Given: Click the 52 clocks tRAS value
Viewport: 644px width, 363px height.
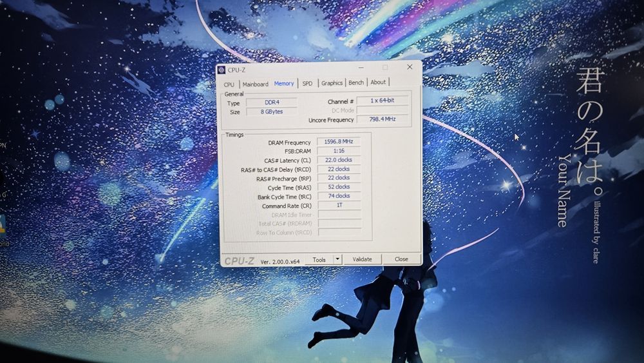Looking at the screenshot, I should point(339,186).
